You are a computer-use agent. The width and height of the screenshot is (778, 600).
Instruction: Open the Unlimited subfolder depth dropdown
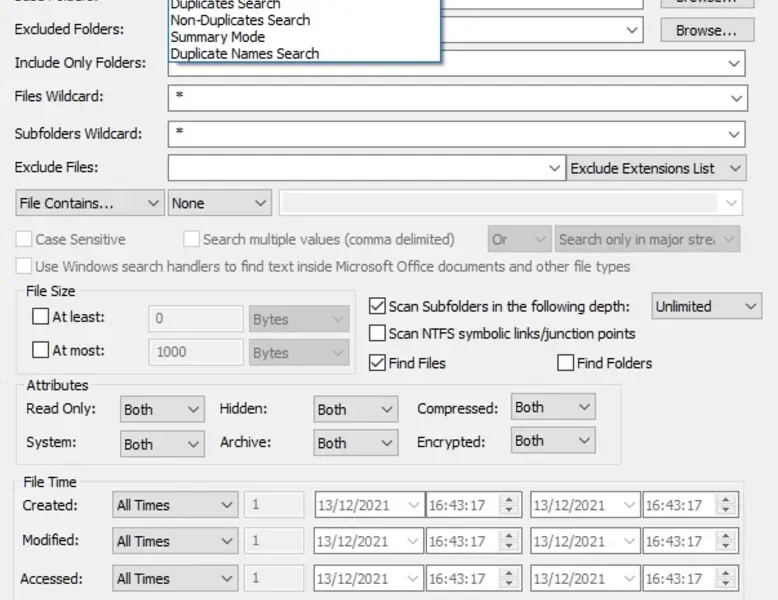point(707,306)
